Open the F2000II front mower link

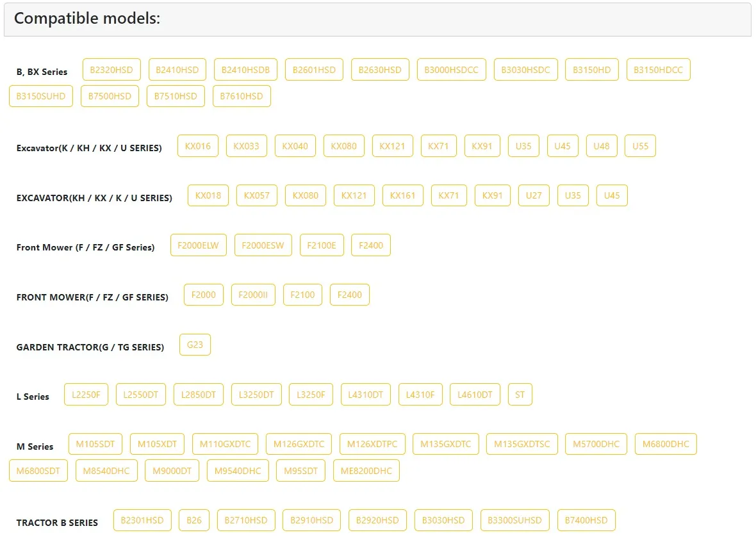pyautogui.click(x=253, y=295)
